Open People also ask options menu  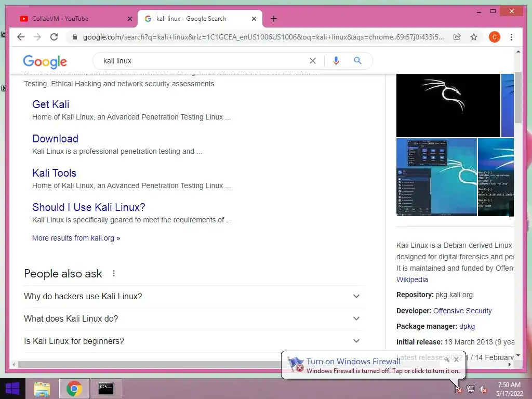[x=114, y=273]
